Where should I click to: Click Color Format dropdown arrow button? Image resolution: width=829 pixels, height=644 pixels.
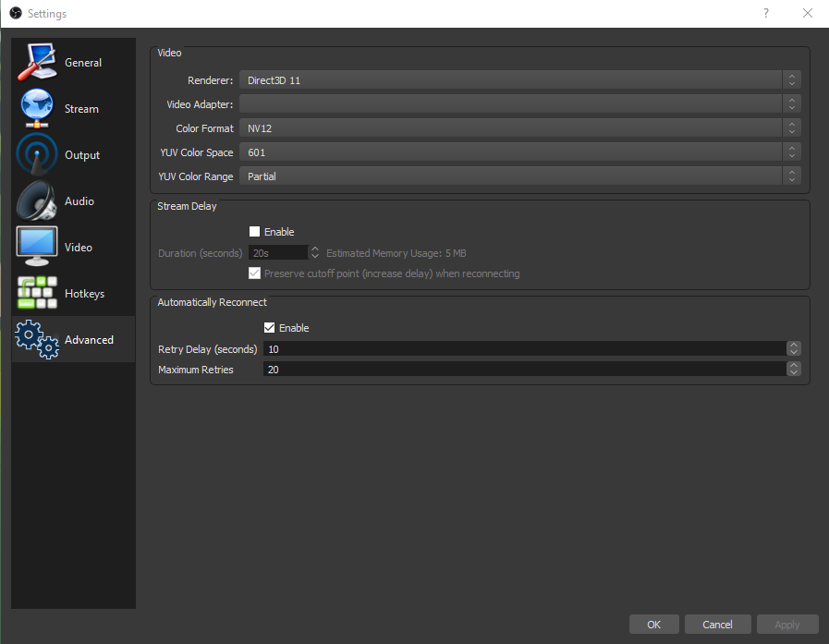coord(791,128)
